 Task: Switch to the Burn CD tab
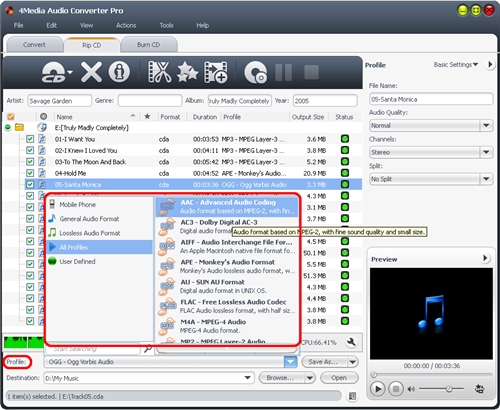(x=149, y=45)
